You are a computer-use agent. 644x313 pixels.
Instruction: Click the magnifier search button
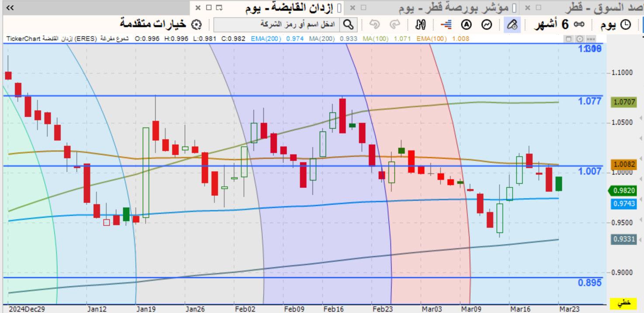pos(348,24)
